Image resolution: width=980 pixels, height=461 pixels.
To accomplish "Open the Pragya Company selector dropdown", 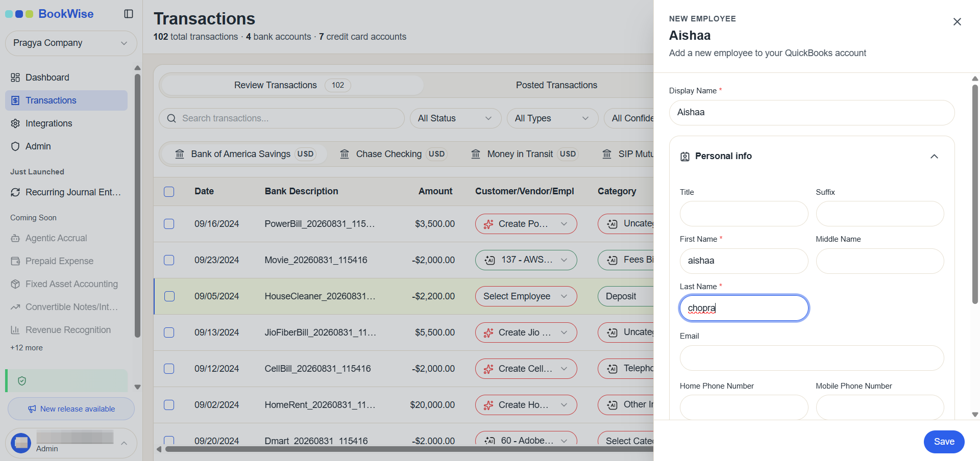I will pyautogui.click(x=71, y=43).
